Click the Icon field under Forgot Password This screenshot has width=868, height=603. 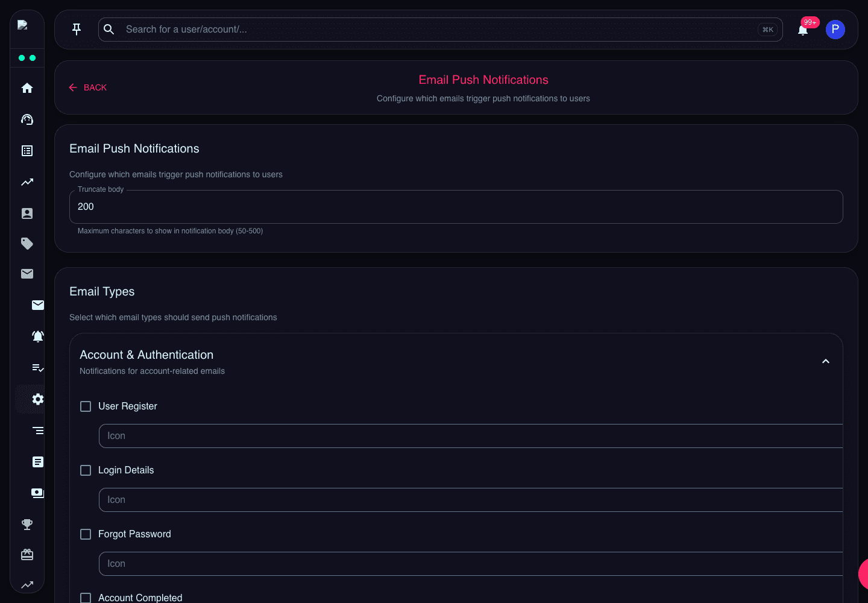tap(471, 564)
